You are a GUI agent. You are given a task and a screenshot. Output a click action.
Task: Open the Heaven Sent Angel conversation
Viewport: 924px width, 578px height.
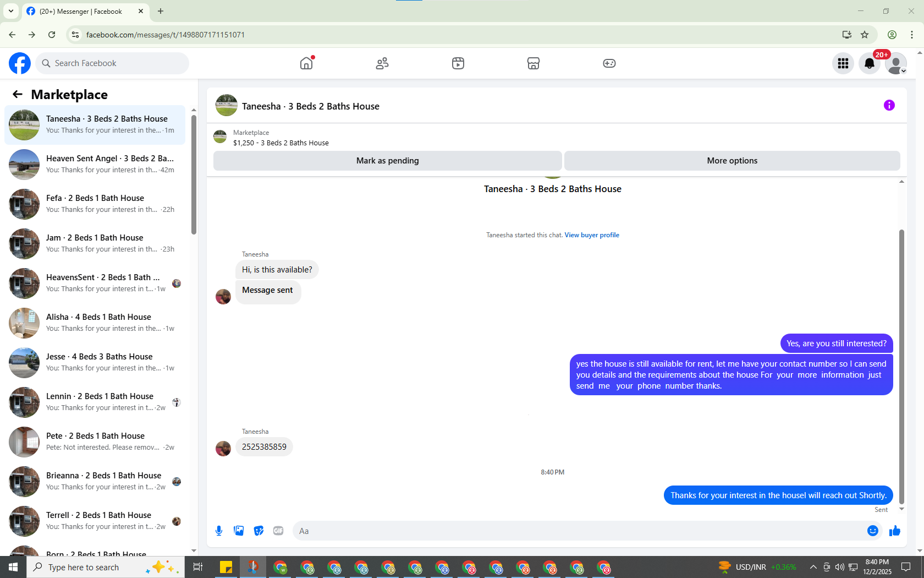click(x=95, y=165)
